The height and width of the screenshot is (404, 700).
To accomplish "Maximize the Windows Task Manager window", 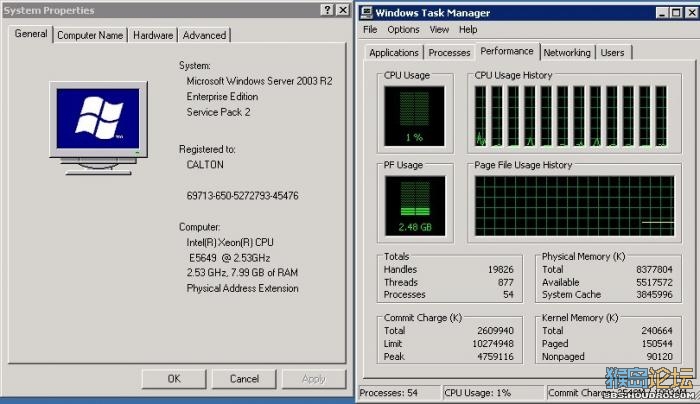I will [676, 13].
